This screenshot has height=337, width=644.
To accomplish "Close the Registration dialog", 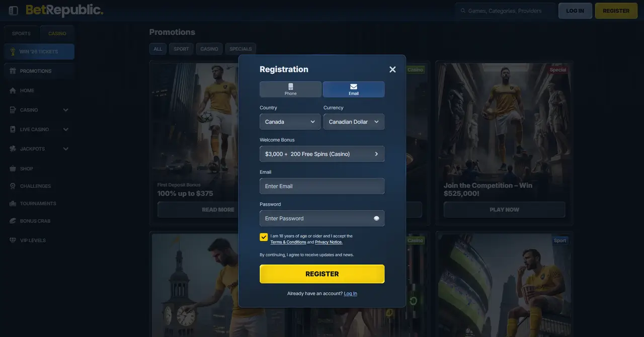I will pyautogui.click(x=392, y=69).
